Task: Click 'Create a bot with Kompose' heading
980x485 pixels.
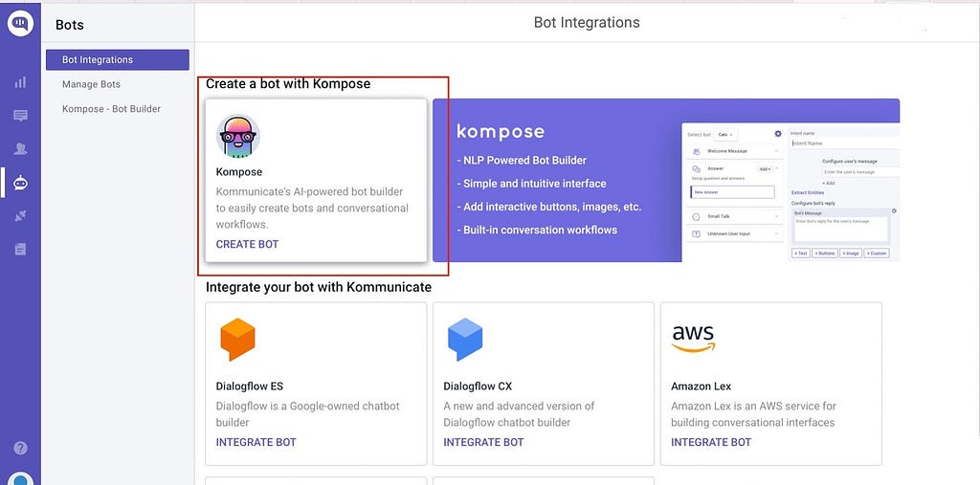Action: point(288,84)
